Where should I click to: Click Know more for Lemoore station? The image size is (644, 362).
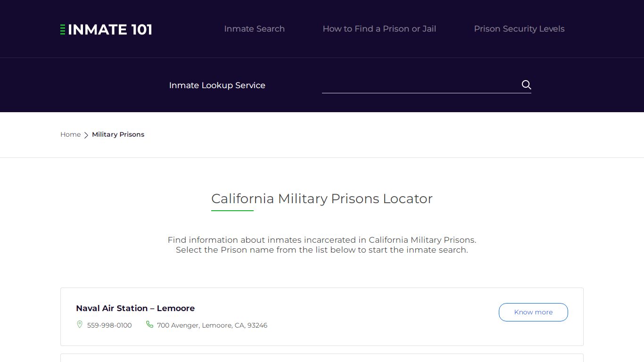(533, 312)
